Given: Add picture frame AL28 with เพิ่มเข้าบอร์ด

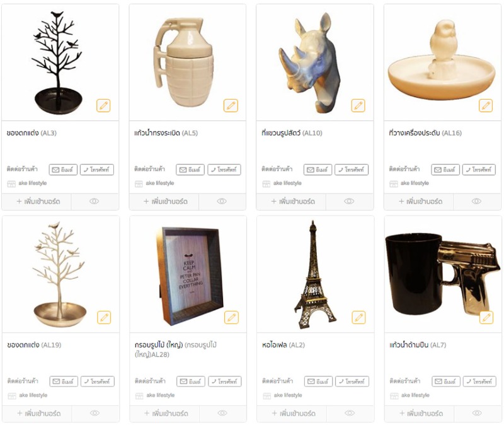Looking at the screenshot, I should click(x=166, y=414).
